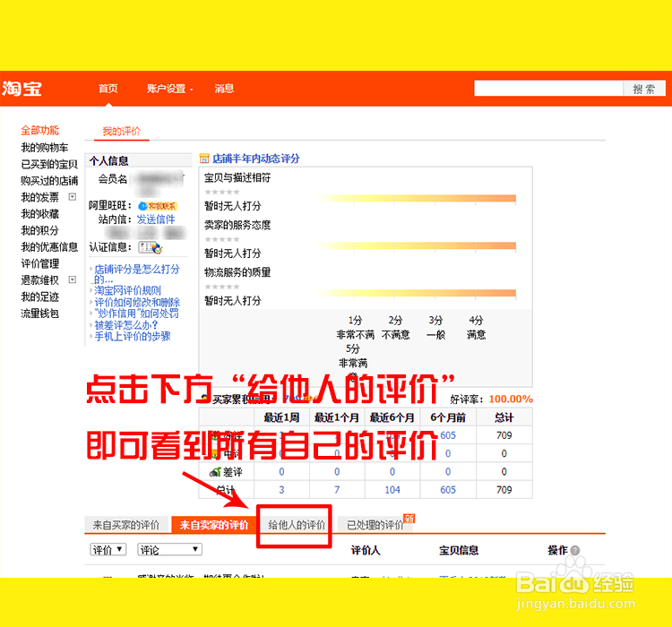Open 退款维权 in the sidebar
Viewport: 672px width, 627px height.
click(39, 280)
